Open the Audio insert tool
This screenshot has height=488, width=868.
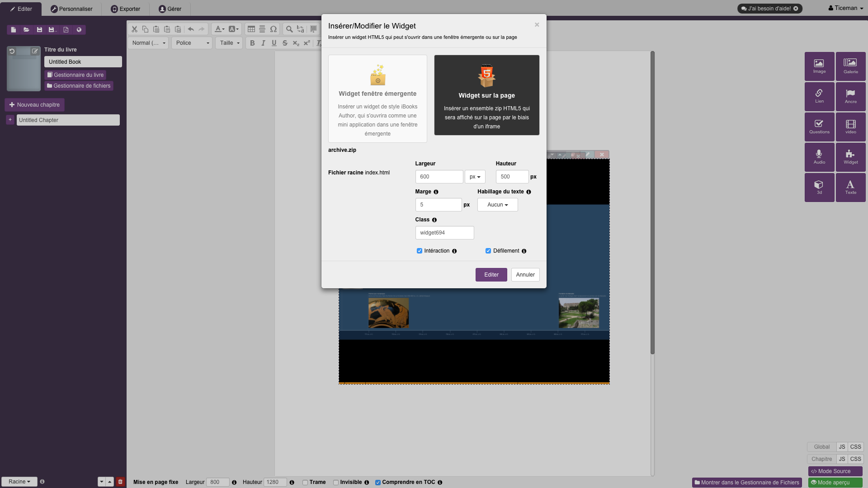(819, 157)
